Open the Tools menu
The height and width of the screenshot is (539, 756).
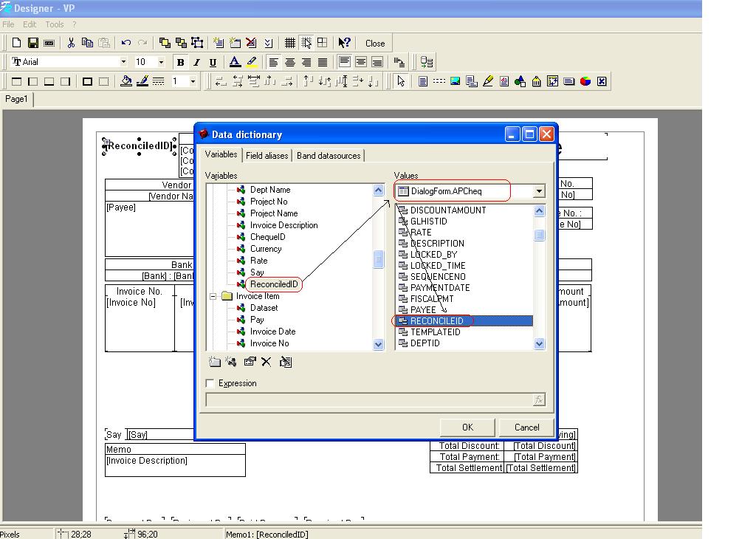54,24
